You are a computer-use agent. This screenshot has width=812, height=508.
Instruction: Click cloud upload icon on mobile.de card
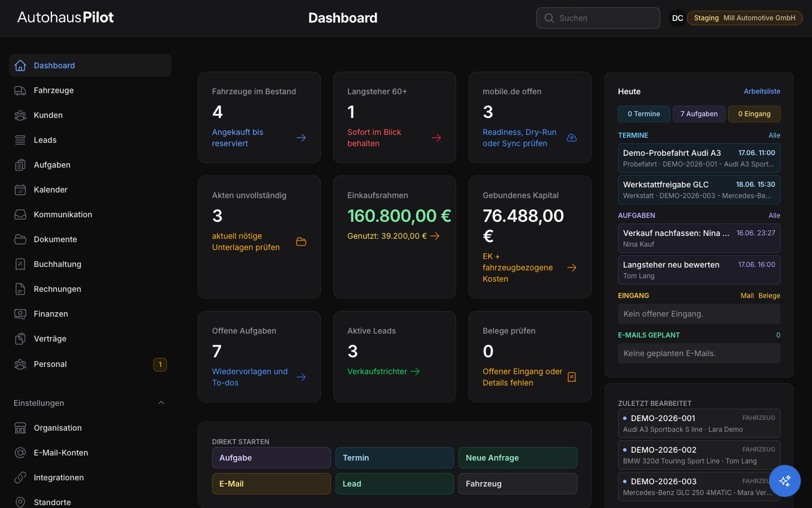pos(572,138)
